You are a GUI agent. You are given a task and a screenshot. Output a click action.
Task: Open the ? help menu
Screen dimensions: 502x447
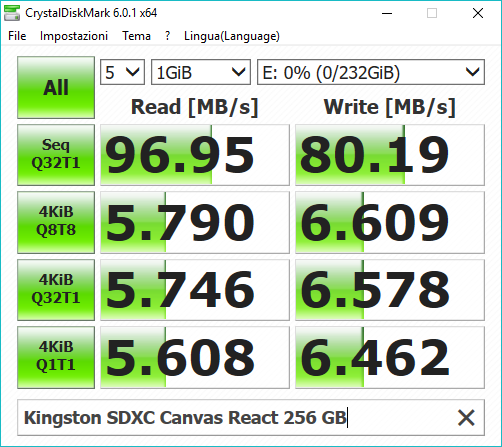[167, 36]
